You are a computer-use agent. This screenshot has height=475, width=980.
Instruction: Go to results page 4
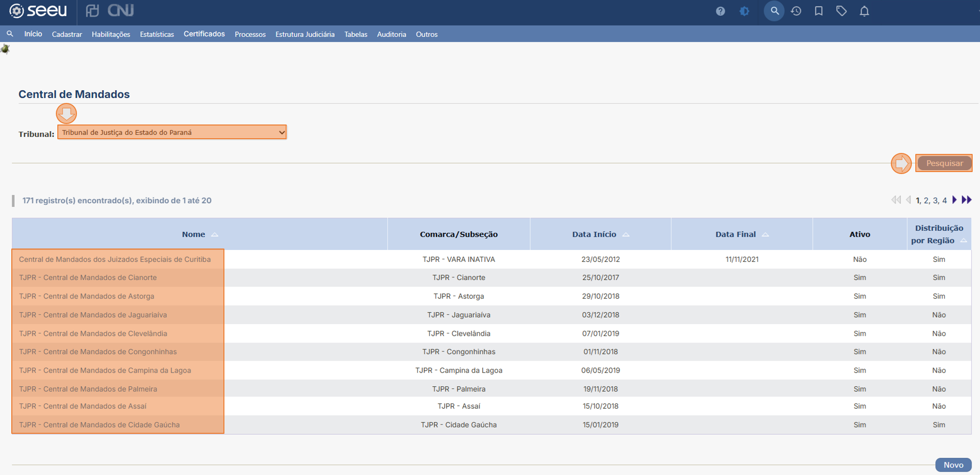click(944, 200)
